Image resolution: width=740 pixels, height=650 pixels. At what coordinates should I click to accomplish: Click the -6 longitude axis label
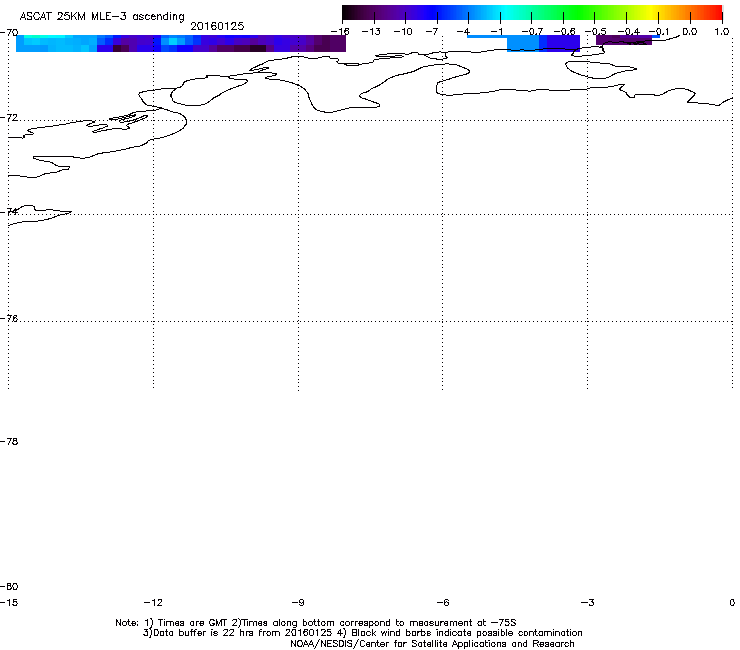[x=443, y=602]
